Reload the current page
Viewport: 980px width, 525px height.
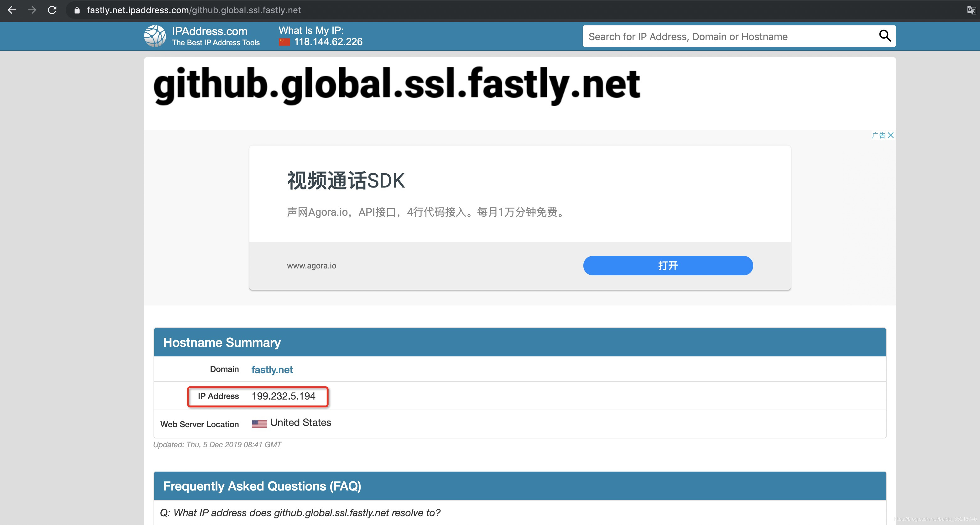click(52, 10)
